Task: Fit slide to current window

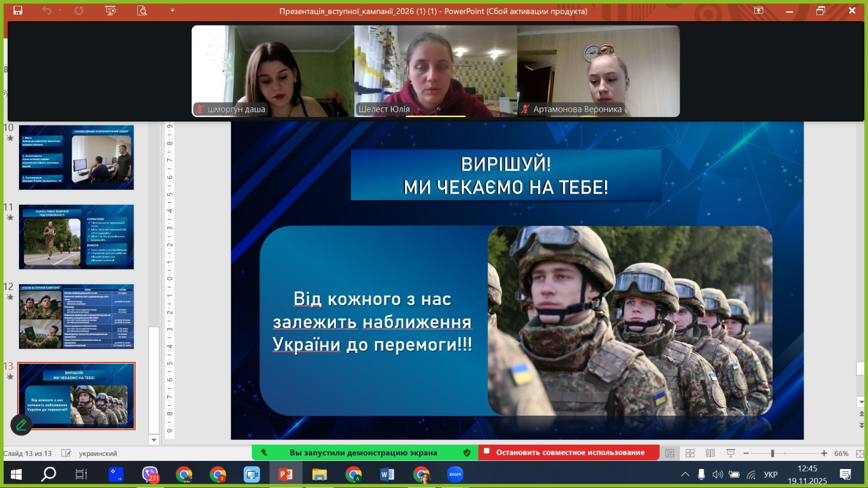Action: tap(859, 453)
